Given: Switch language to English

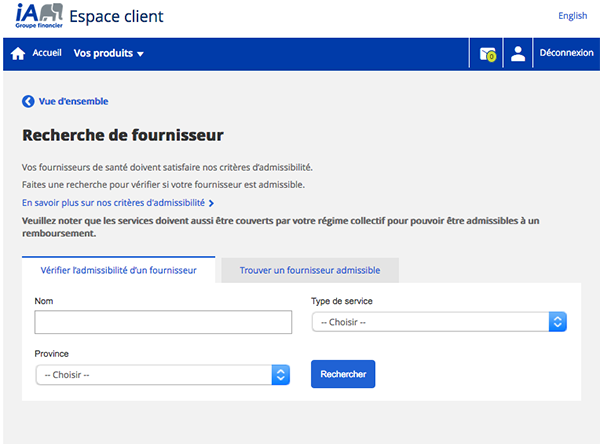Looking at the screenshot, I should [572, 16].
